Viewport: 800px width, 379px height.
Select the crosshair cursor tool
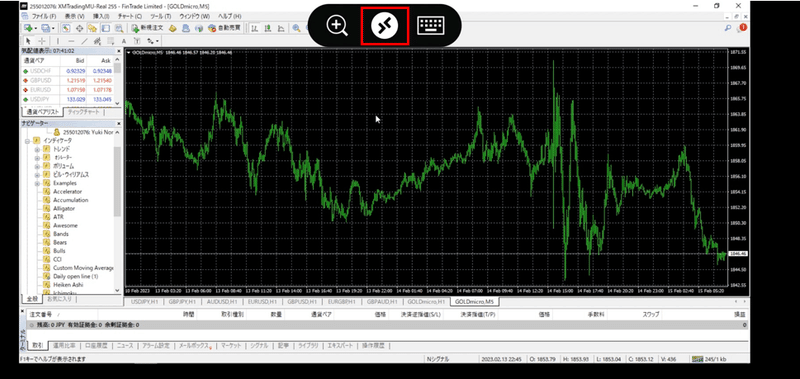[42, 41]
